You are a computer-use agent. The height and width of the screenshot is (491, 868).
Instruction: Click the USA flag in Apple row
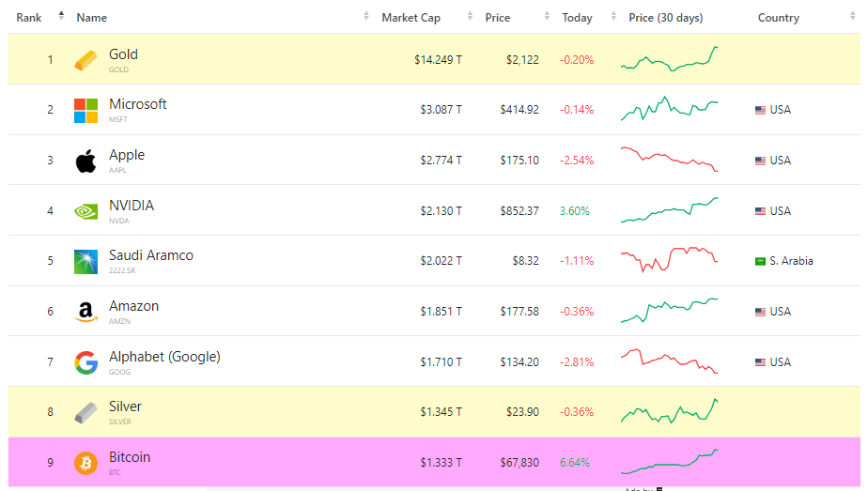(x=760, y=161)
